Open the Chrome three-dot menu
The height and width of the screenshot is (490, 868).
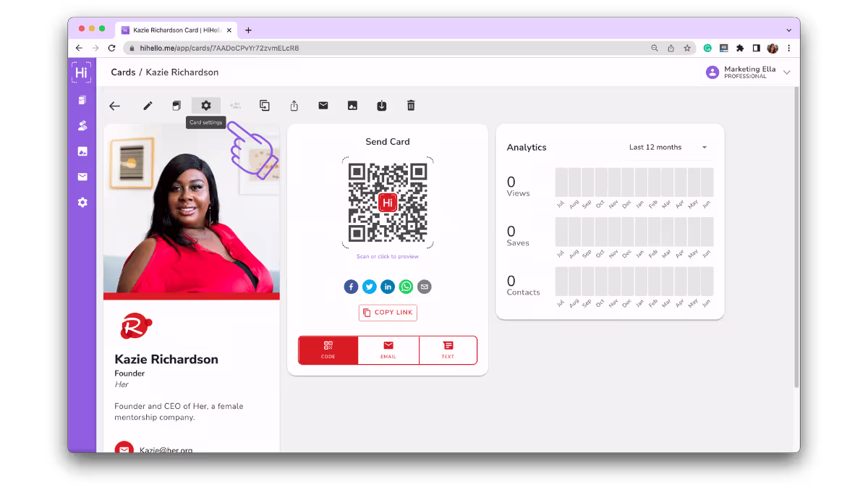(x=788, y=48)
